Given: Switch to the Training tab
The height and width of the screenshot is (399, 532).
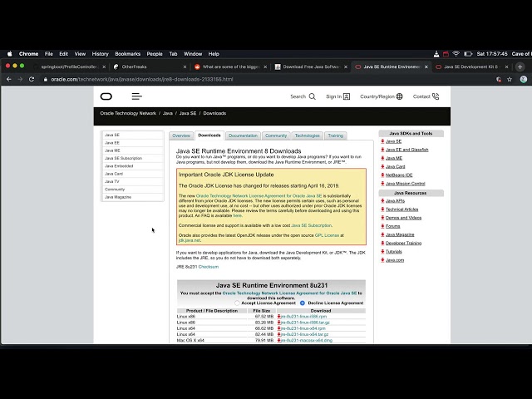Looking at the screenshot, I should [336, 135].
